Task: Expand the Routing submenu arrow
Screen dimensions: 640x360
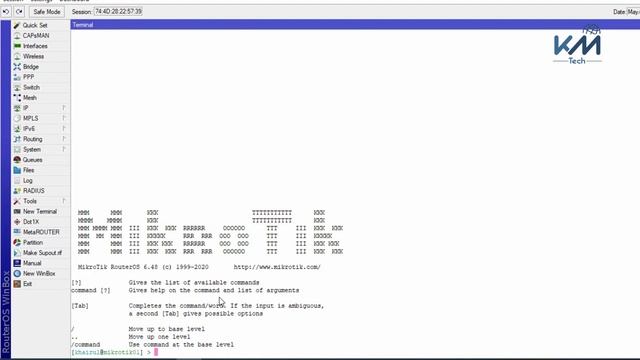Action: click(x=64, y=139)
